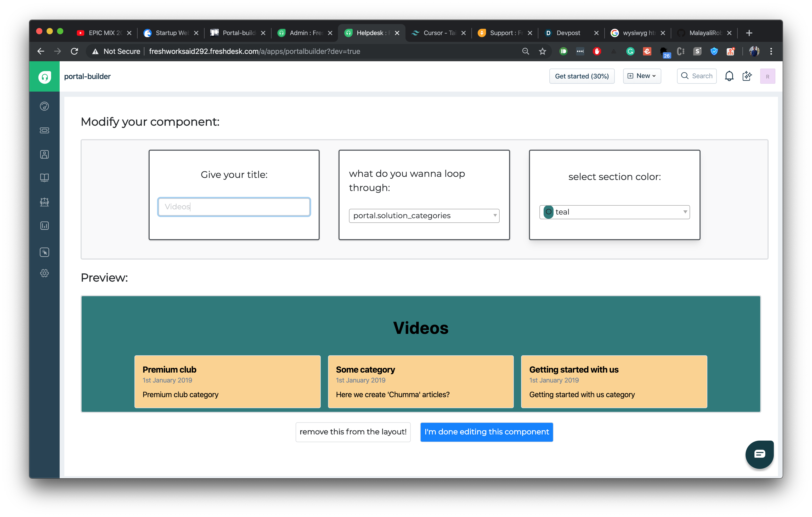
Task: Click the Videos title input field
Action: click(234, 207)
